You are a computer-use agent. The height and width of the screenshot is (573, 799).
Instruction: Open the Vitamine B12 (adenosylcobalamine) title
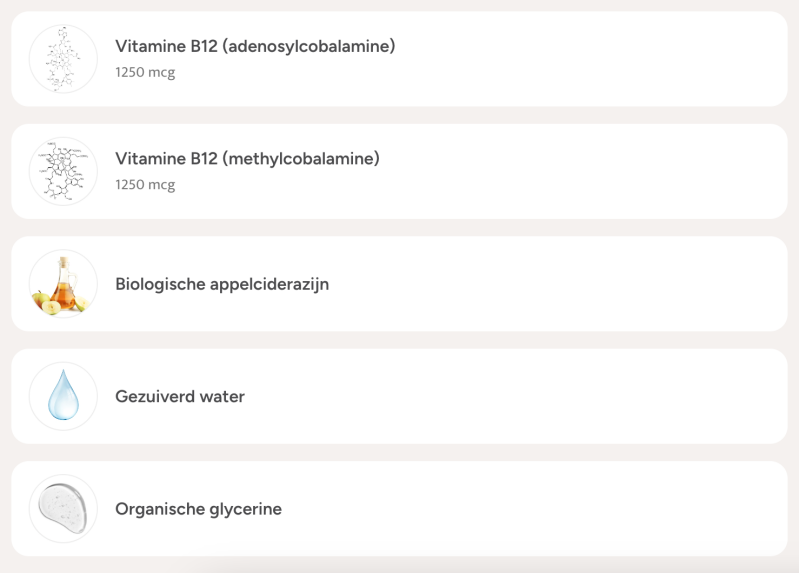pyautogui.click(x=254, y=46)
